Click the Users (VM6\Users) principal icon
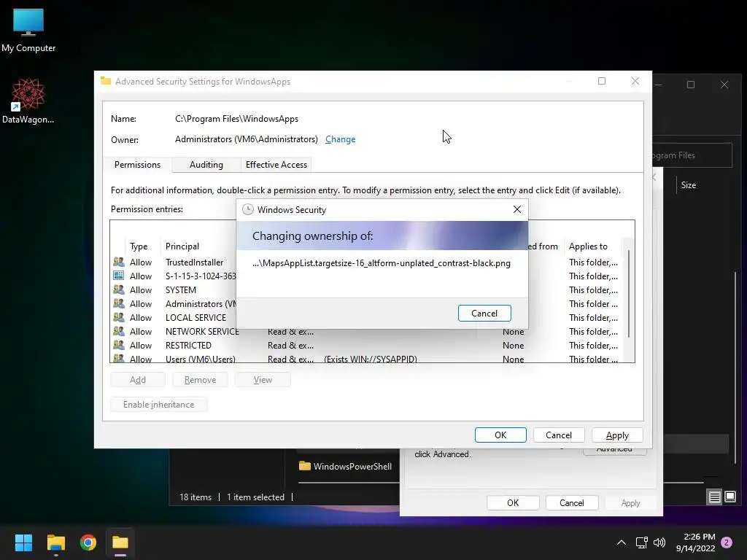The image size is (747, 560). [119, 358]
